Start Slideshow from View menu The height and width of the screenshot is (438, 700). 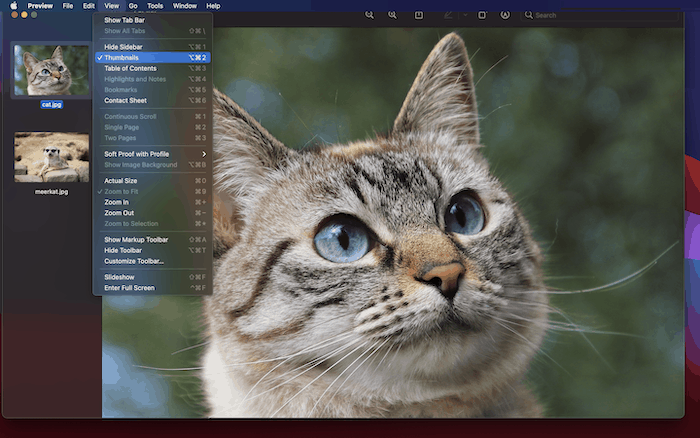click(x=152, y=277)
